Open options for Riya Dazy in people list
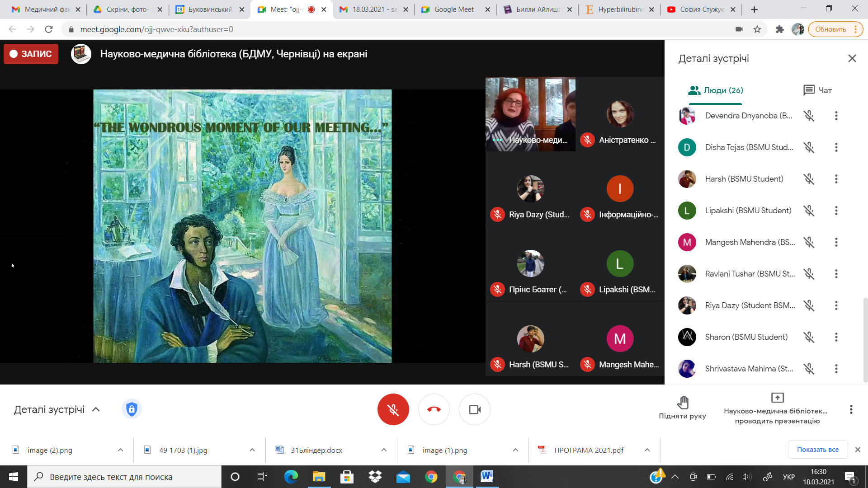This screenshot has width=868, height=488. tap(836, 305)
